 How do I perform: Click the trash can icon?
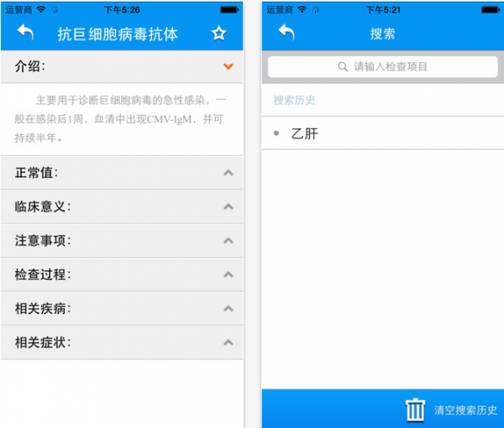416,410
